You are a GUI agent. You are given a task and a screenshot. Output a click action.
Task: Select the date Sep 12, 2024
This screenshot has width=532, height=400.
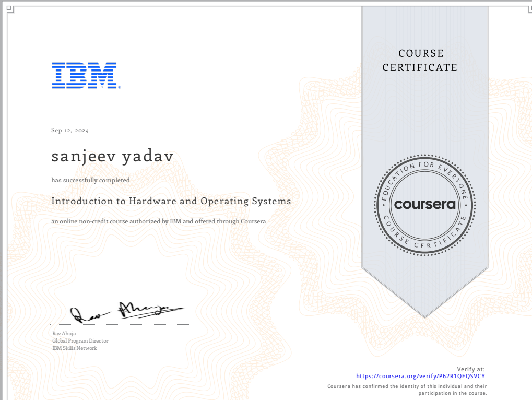[69, 130]
